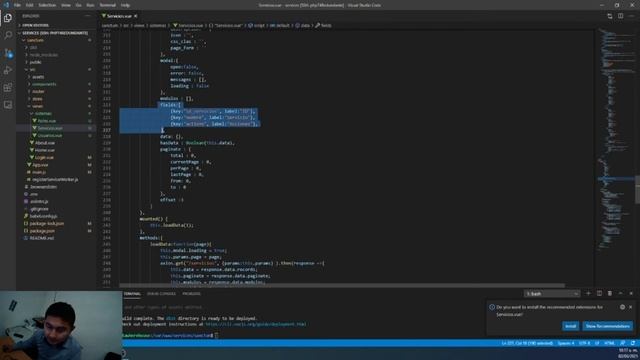Click the Open Changes icon in editor toolbar
The width and height of the screenshot is (640, 360).
[x=610, y=16]
